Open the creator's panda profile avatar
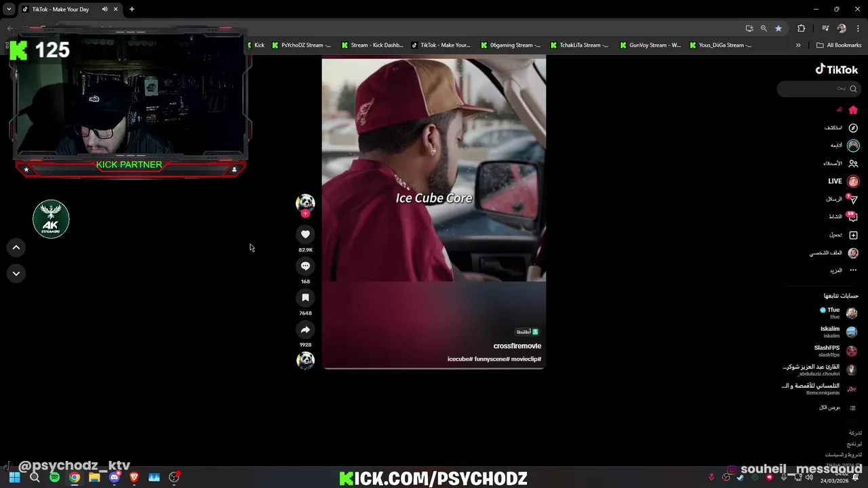 pos(305,203)
